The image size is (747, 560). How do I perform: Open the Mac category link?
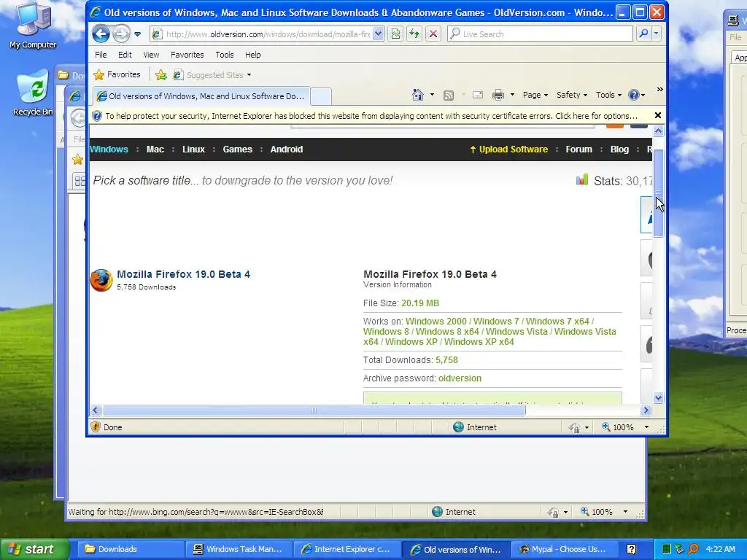[155, 149]
